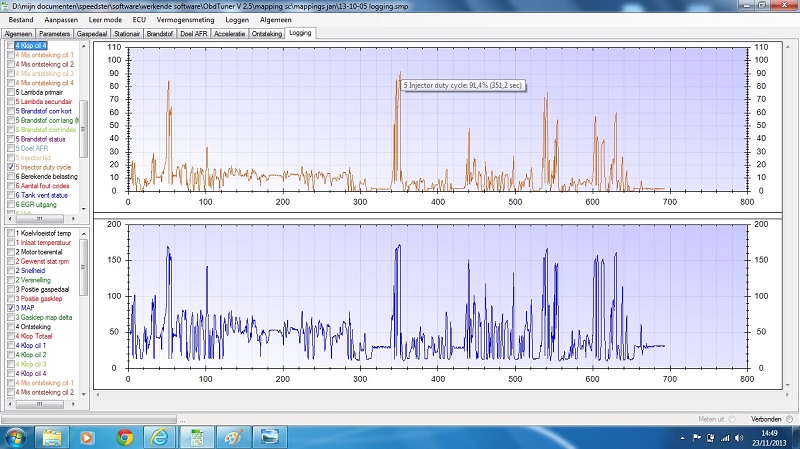This screenshot has width=800, height=449.
Task: Enable 1 Koelvloeistof temp checkbox
Action: tap(11, 233)
